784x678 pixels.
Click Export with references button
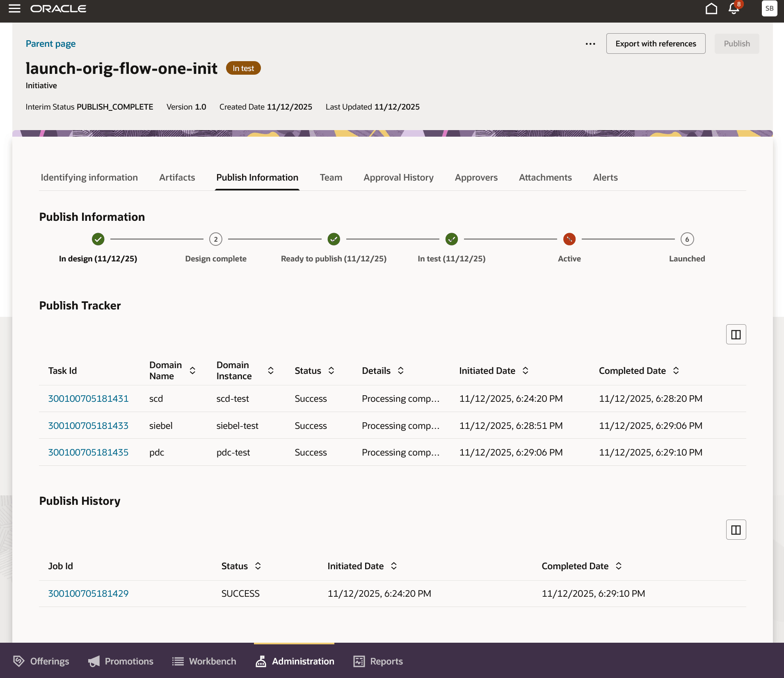656,44
